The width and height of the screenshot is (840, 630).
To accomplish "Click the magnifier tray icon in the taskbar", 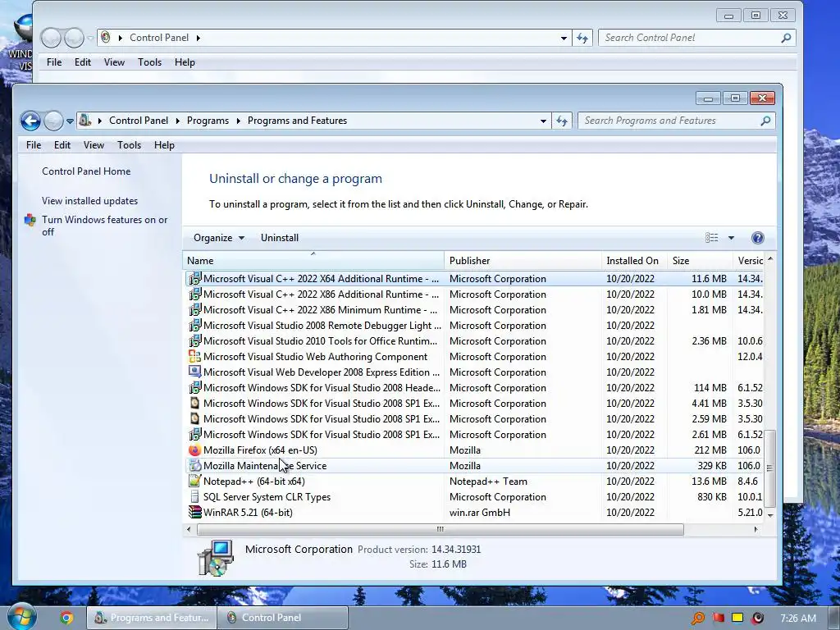I will tap(698, 619).
